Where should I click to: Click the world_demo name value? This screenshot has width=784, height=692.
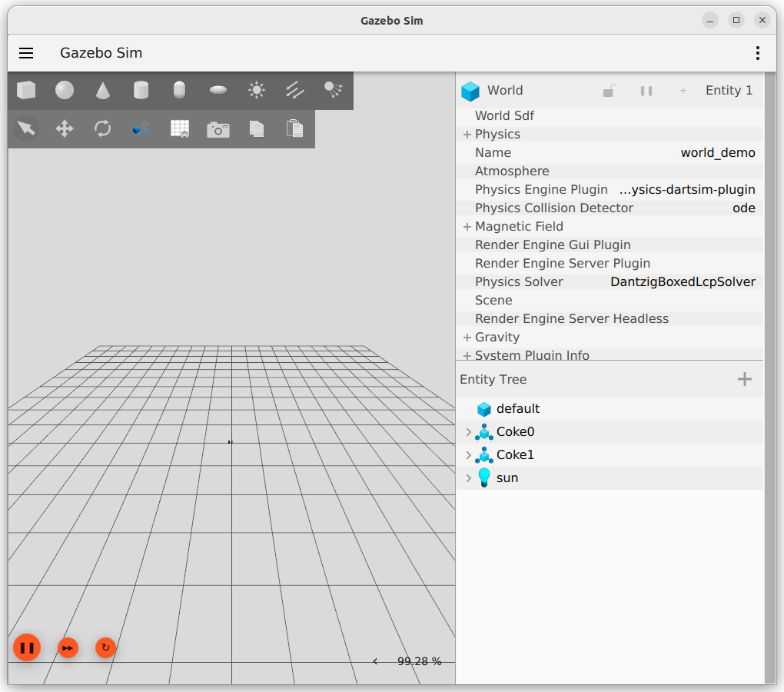click(x=717, y=153)
